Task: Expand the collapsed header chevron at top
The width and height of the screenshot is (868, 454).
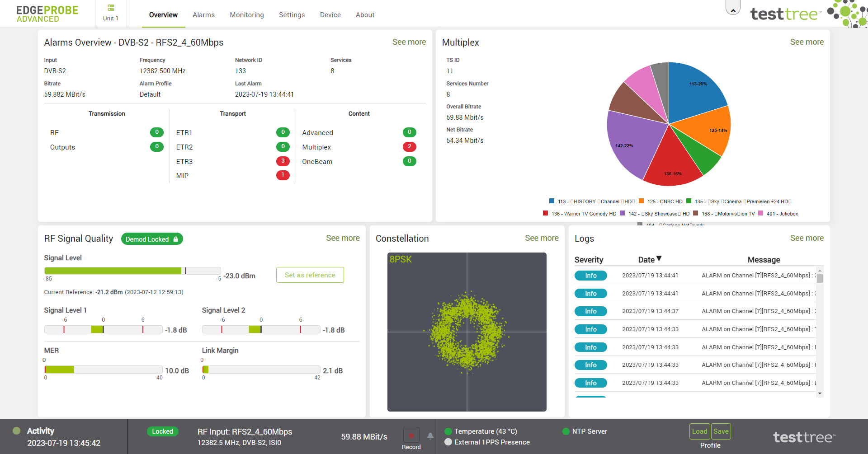Action: [x=733, y=9]
